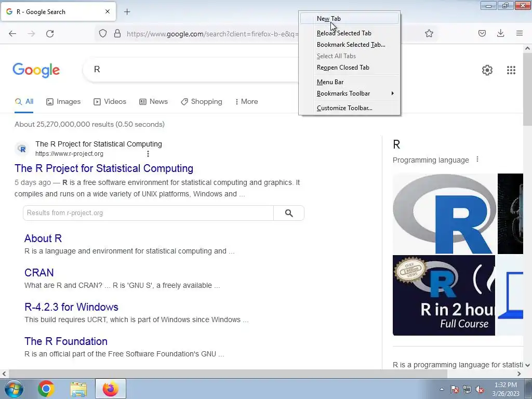Screen dimensions: 532x399
Task: Expand the Bookmarks Toolbar submenu
Action: click(350, 94)
